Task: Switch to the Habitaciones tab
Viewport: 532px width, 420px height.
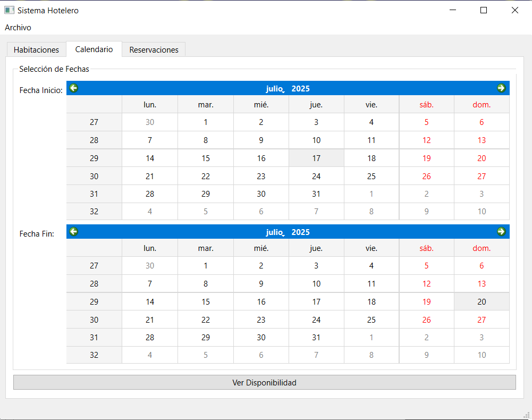Action: click(x=36, y=49)
